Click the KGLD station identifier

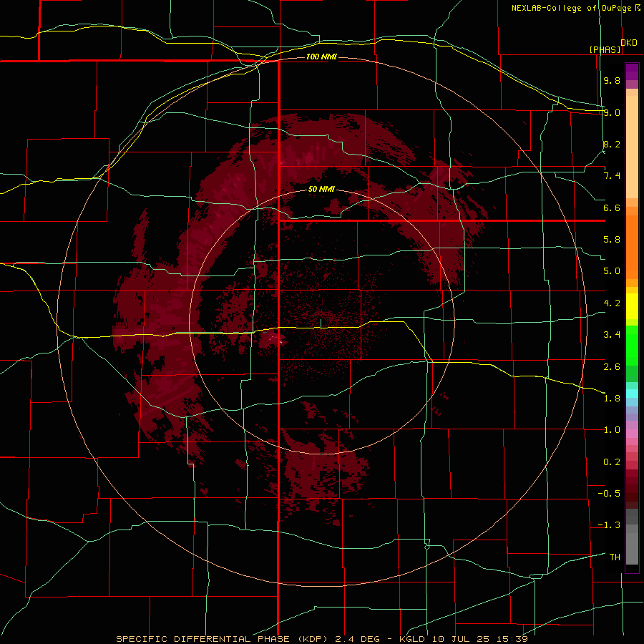click(x=411, y=639)
